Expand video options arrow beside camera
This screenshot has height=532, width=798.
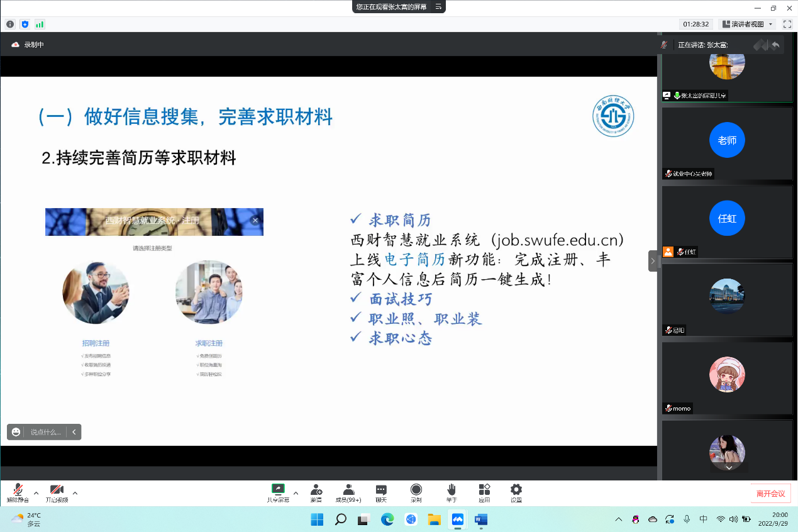click(75, 492)
